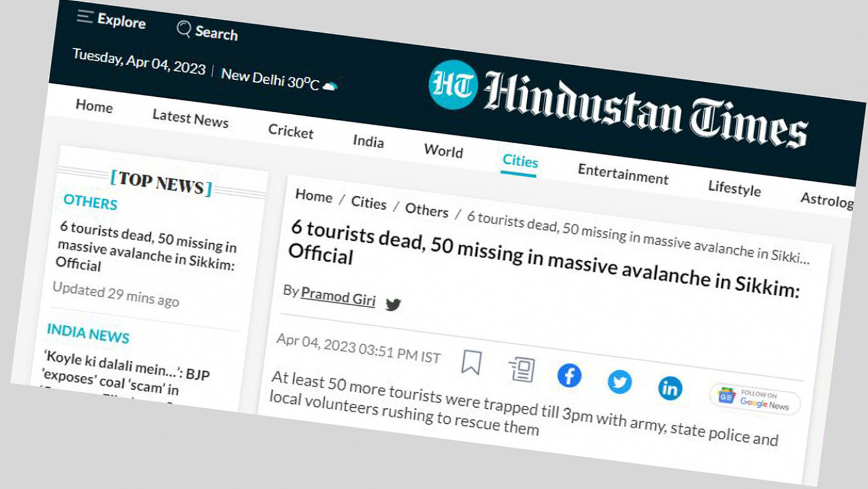Go to the Entertainment tab
Viewport: 868px width, 489px height.
click(622, 174)
